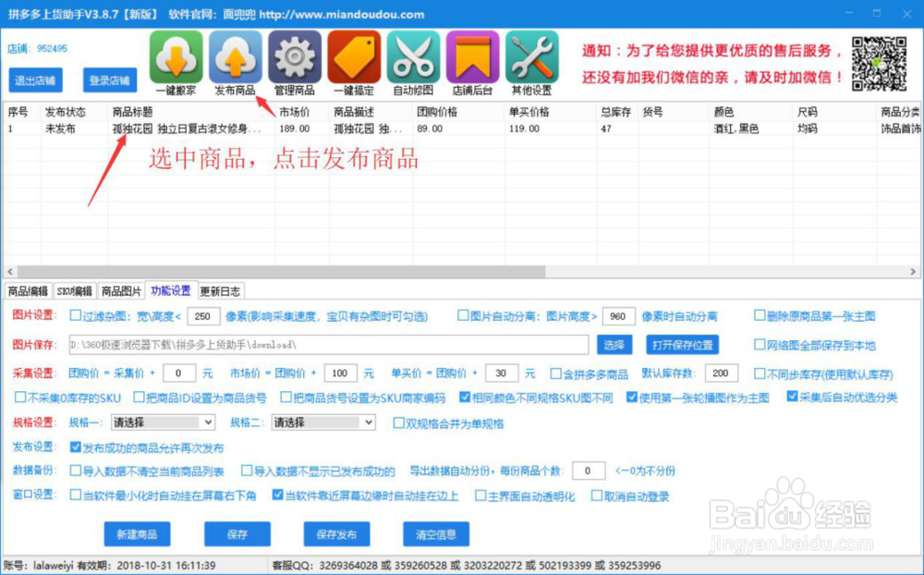
Task: Check 不同步库存(使用默认库存)
Action: tap(760, 373)
